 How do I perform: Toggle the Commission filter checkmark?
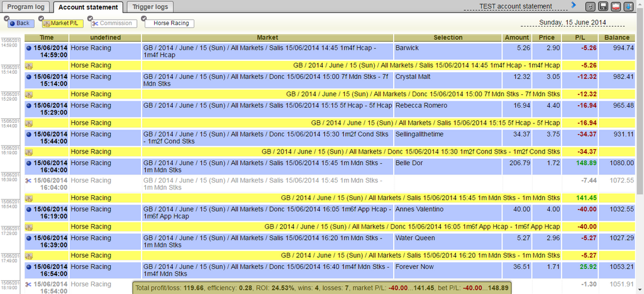click(x=90, y=18)
